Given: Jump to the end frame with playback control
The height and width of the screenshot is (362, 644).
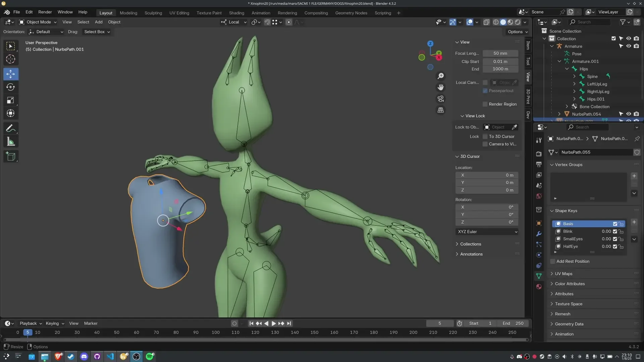Looking at the screenshot, I should click(x=289, y=323).
